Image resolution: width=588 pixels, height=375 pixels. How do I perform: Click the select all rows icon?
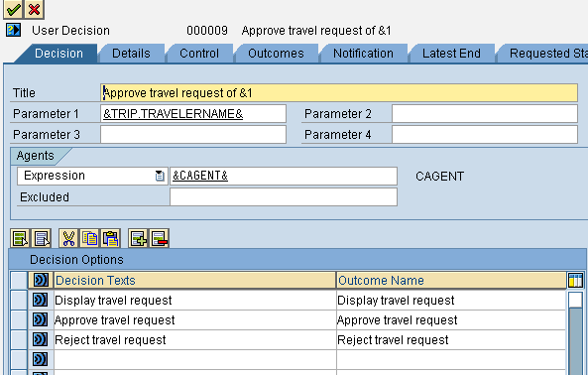click(20, 238)
